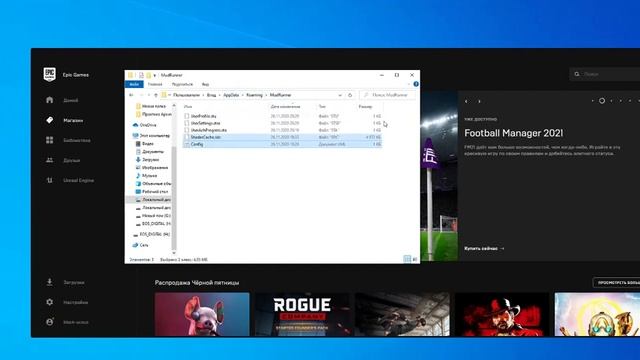Open the account profile entry in Epic sidebar
The image size is (640, 360).
point(67,322)
